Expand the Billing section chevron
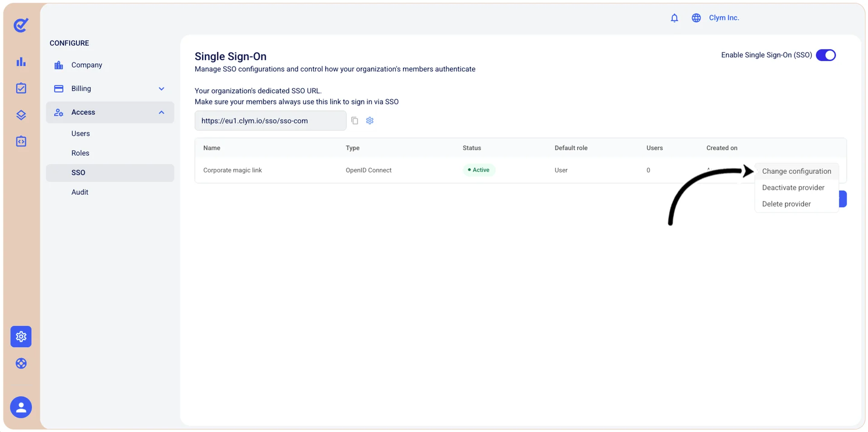The width and height of the screenshot is (868, 432). 161,89
